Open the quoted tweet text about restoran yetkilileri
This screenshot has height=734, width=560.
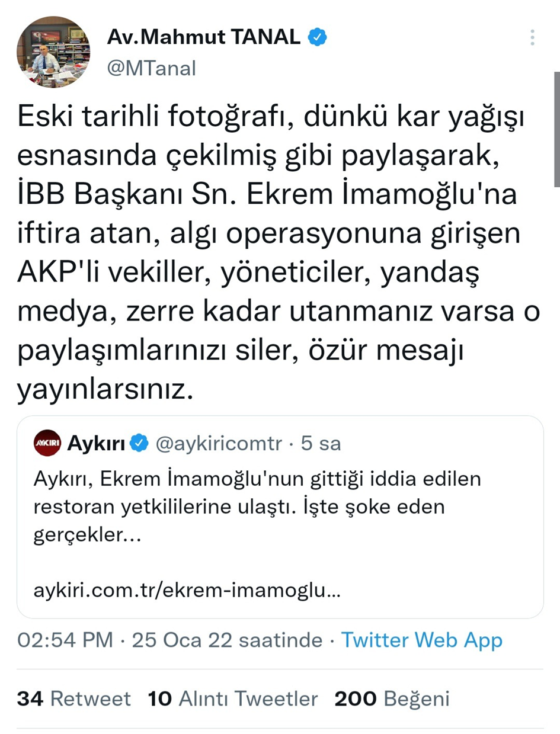(249, 493)
